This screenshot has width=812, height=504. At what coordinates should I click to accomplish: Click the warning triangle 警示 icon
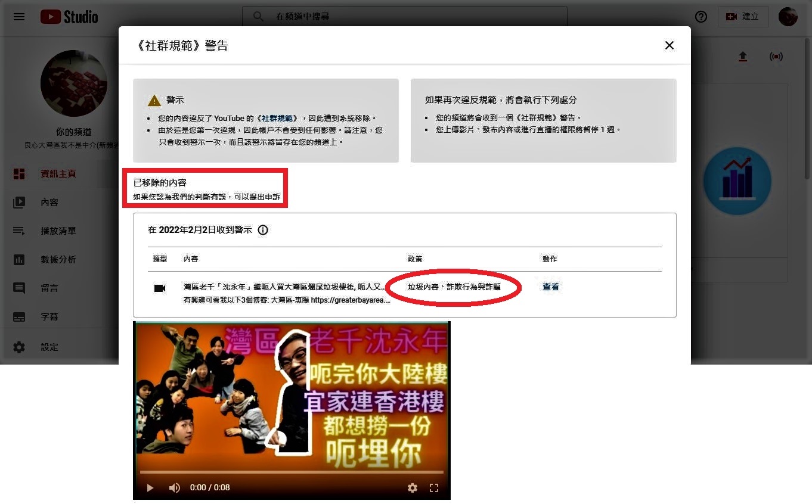154,101
